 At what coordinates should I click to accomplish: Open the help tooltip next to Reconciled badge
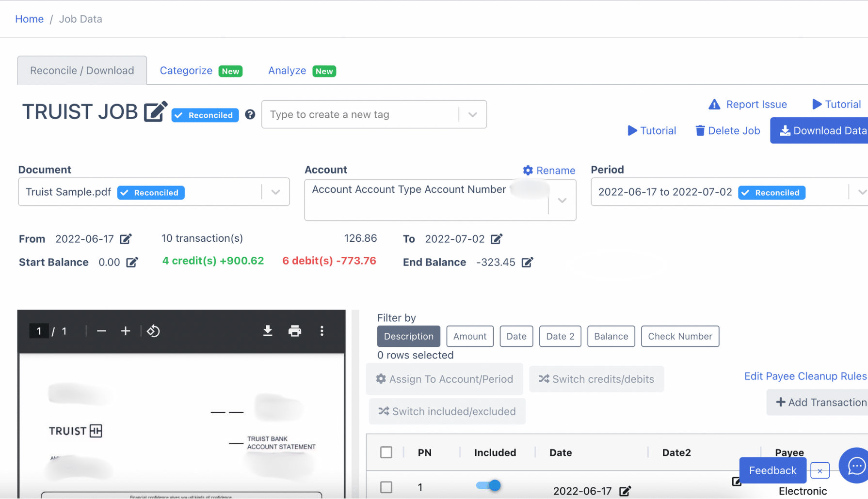(x=249, y=114)
